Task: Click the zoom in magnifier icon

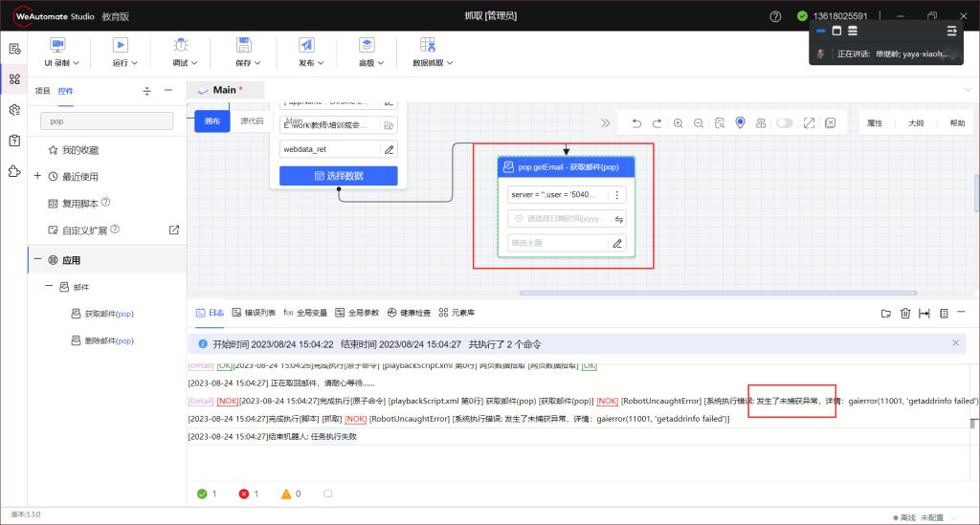Action: click(x=678, y=123)
